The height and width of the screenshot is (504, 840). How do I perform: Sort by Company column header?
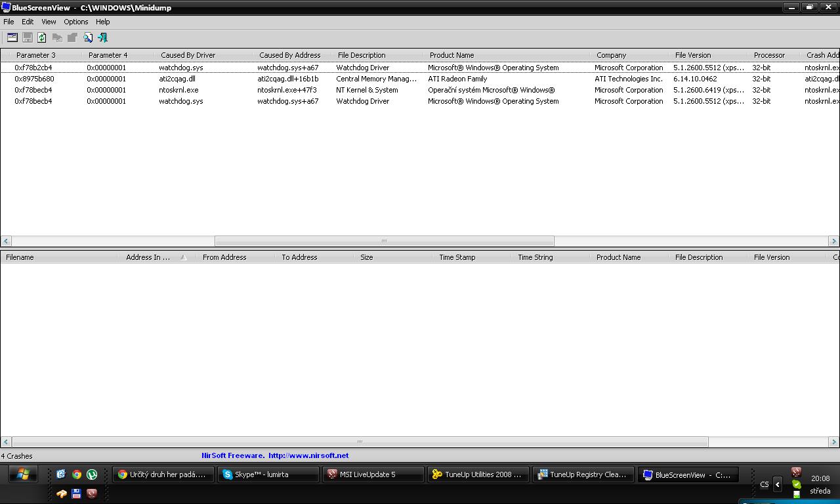click(x=631, y=55)
